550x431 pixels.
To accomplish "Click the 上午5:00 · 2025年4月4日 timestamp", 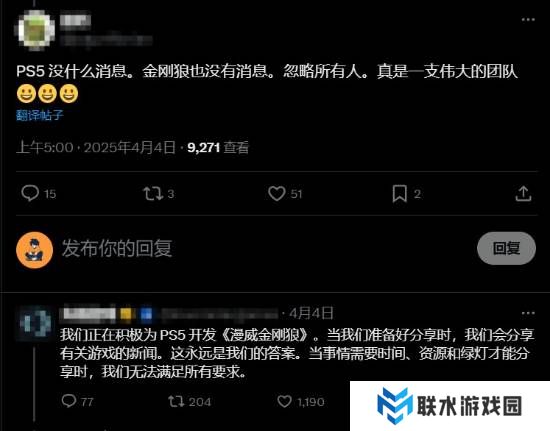I will coord(96,147).
